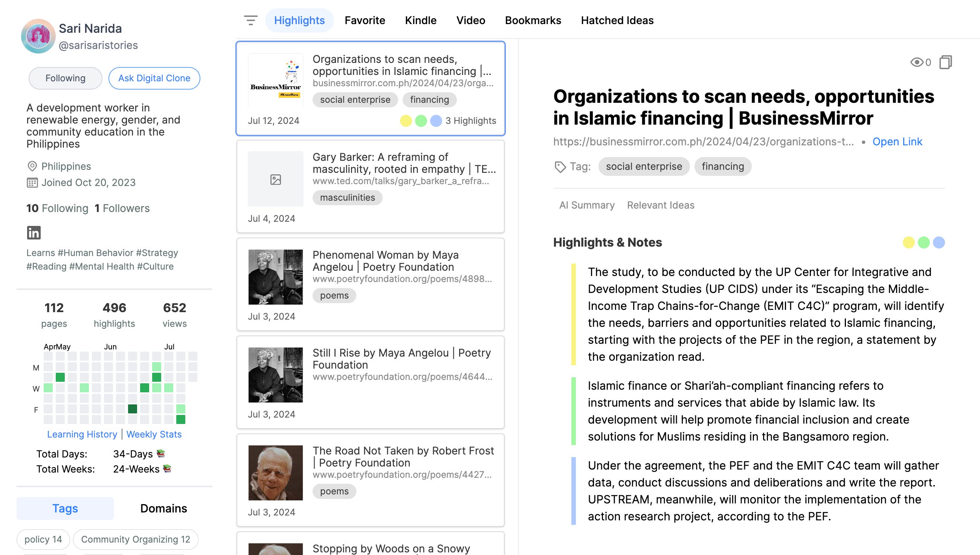Click the 1 Followers count
980x555 pixels.
tap(122, 208)
